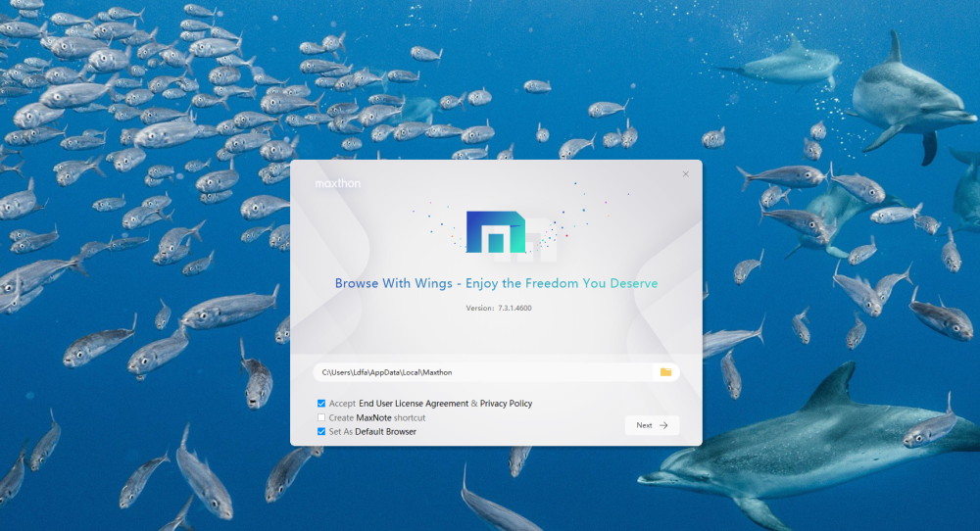Uncheck Set As Default Browser checkbox
The width and height of the screenshot is (980, 531).
pyautogui.click(x=321, y=432)
